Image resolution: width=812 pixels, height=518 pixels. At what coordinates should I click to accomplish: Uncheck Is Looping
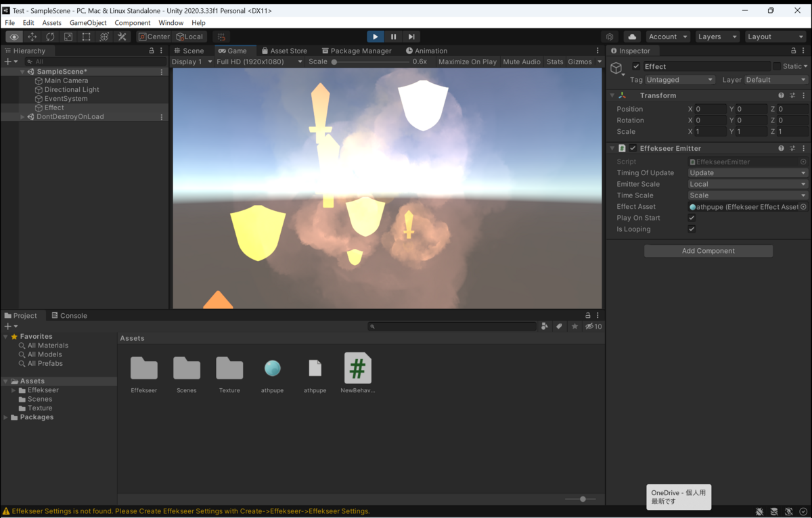[692, 229]
